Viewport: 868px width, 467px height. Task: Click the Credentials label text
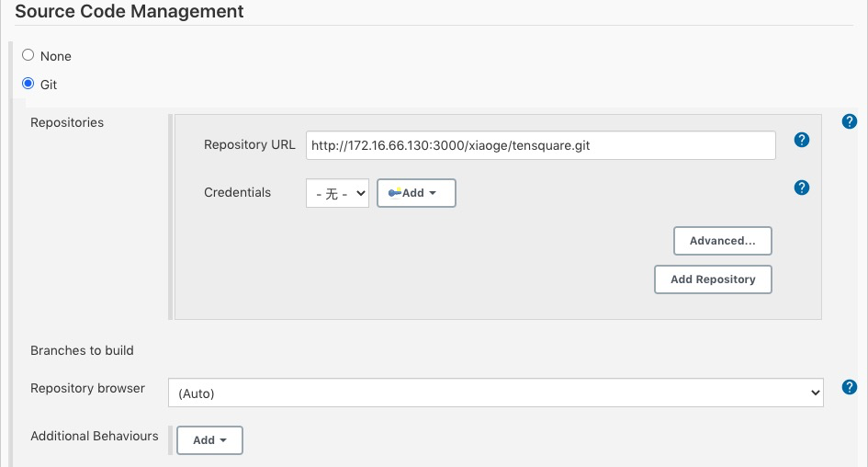(x=238, y=192)
